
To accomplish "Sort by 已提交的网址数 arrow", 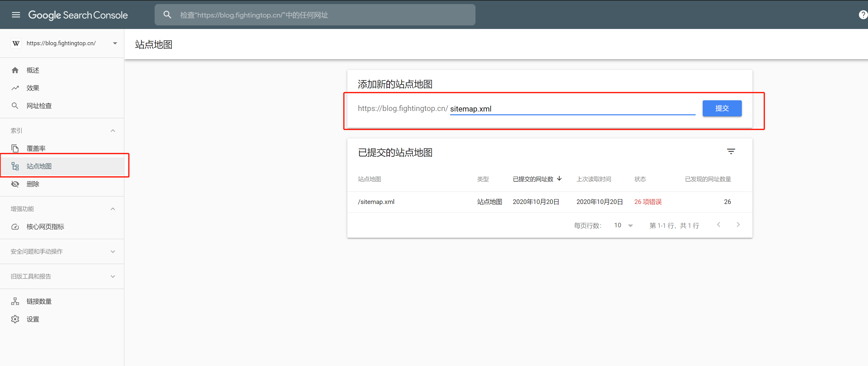I will coord(559,179).
